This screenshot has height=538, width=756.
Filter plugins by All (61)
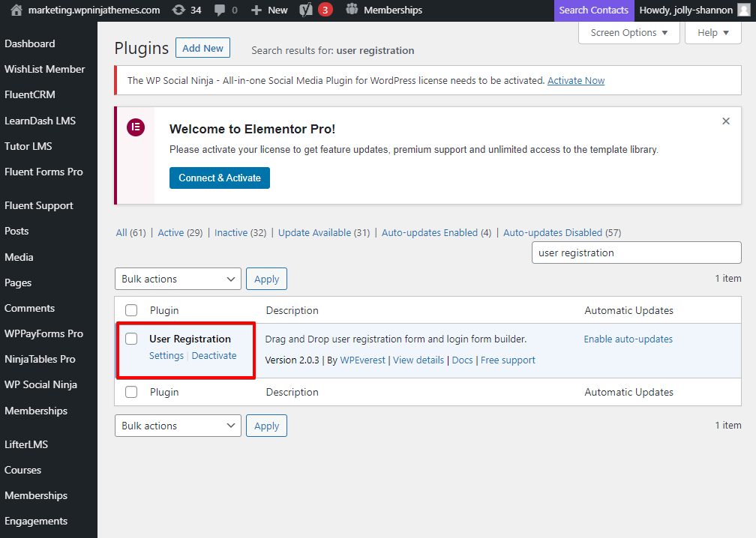(x=130, y=232)
